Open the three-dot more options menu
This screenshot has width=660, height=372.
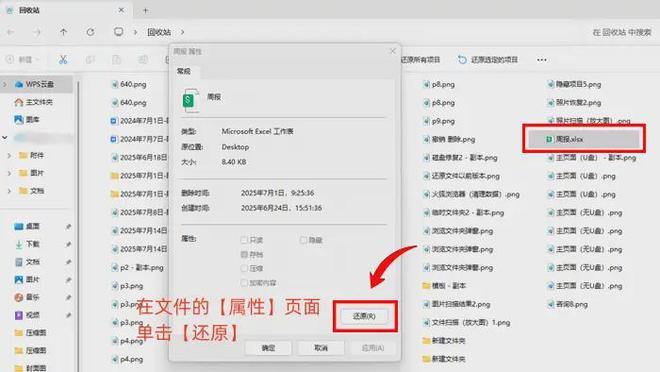542,60
